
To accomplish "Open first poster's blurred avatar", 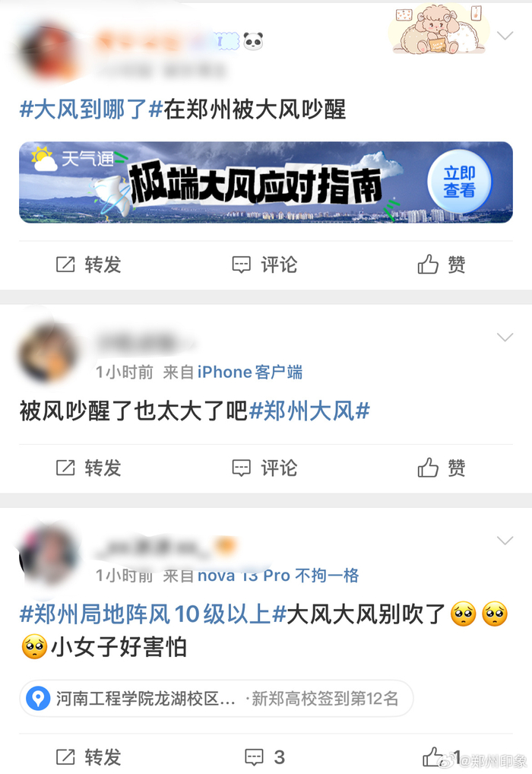I will coord(47,50).
